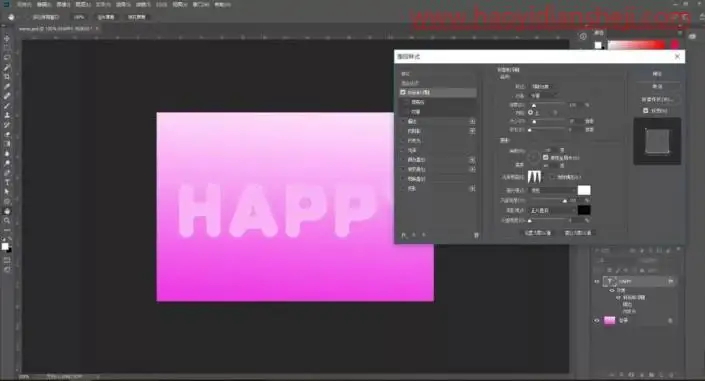This screenshot has width=705, height=381.
Task: Open the Highlight Mode dropdown
Action: (553, 190)
